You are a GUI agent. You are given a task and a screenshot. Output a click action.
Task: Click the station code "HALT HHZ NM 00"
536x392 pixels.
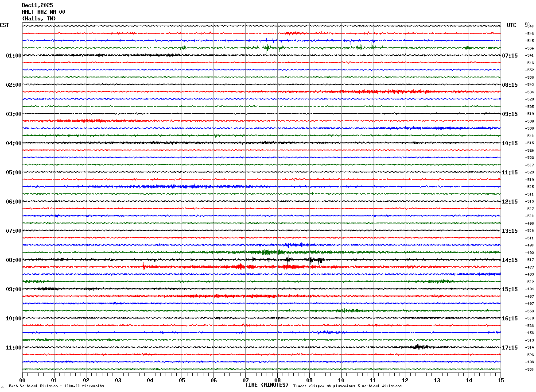point(43,12)
